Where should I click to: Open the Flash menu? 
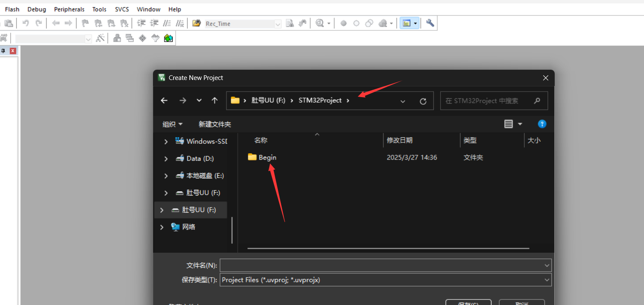(x=12, y=9)
